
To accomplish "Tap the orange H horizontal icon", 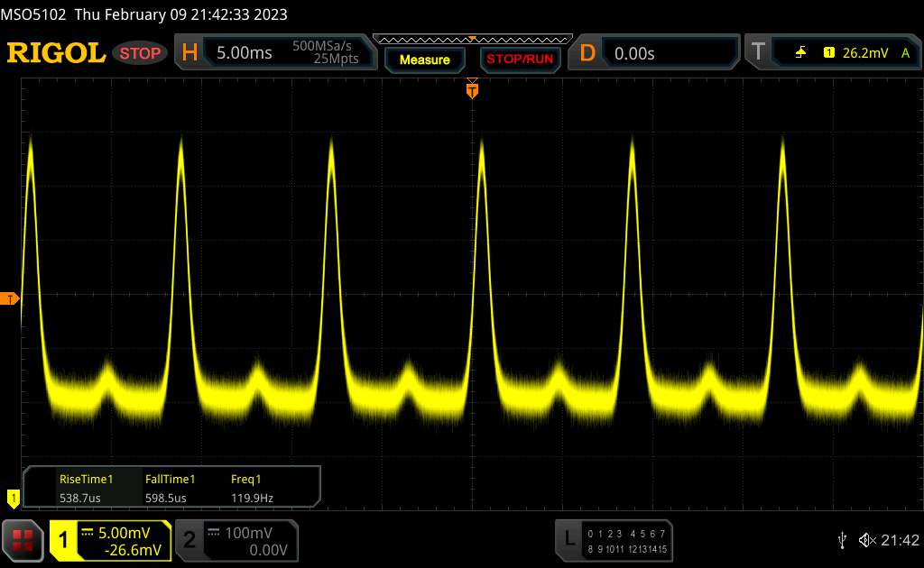I will 189,53.
